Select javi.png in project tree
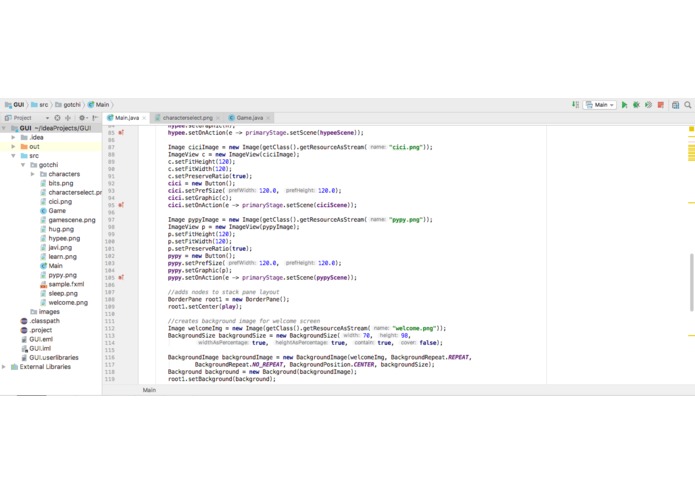 [56, 248]
